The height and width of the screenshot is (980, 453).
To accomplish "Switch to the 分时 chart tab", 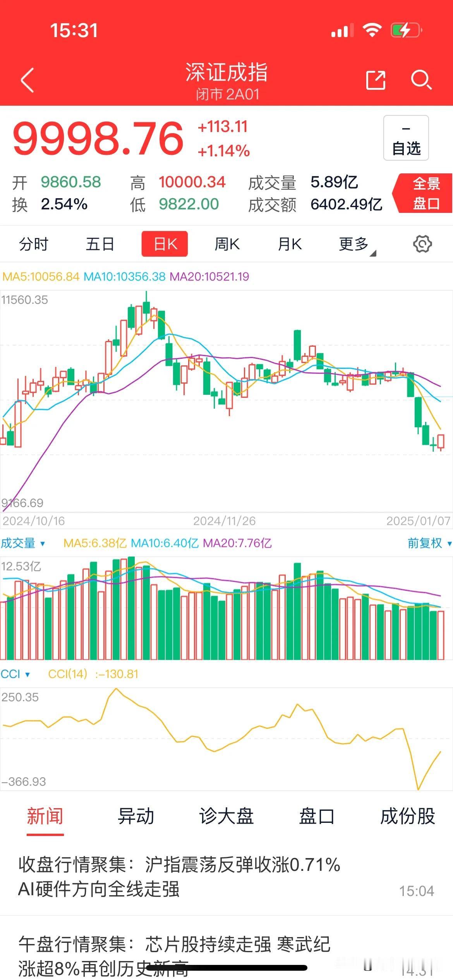I will click(34, 244).
